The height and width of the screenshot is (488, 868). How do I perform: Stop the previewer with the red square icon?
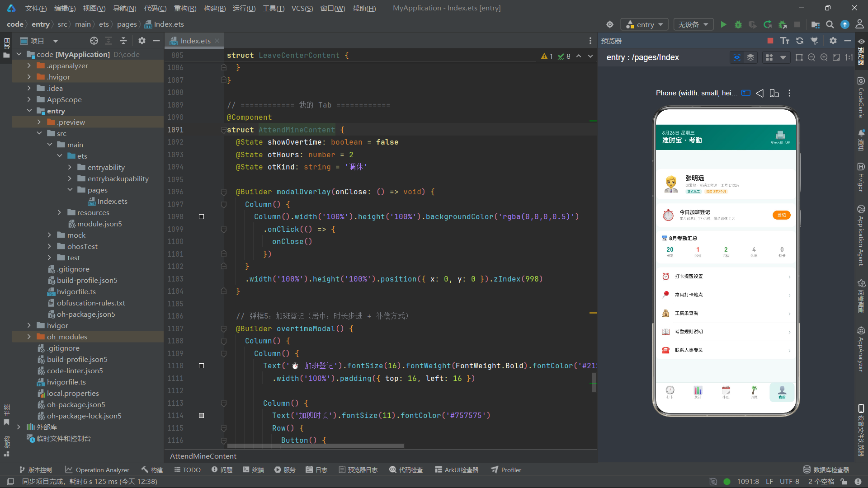click(770, 41)
